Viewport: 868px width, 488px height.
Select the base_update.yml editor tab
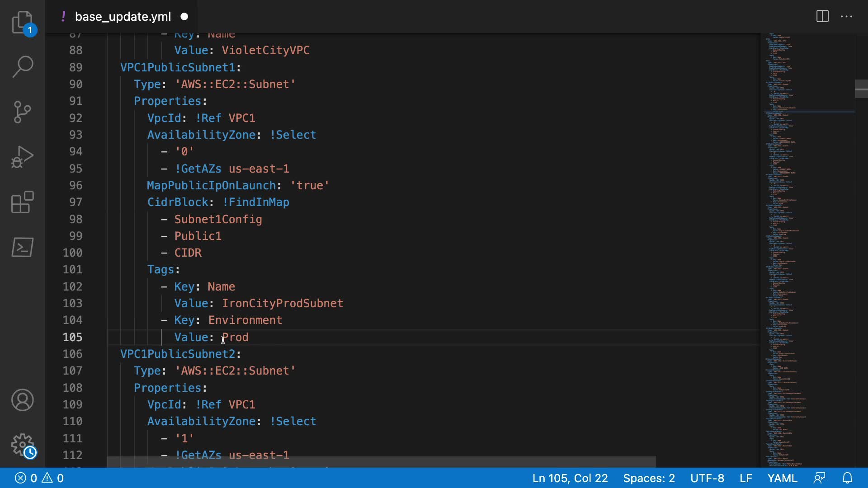[x=123, y=17]
